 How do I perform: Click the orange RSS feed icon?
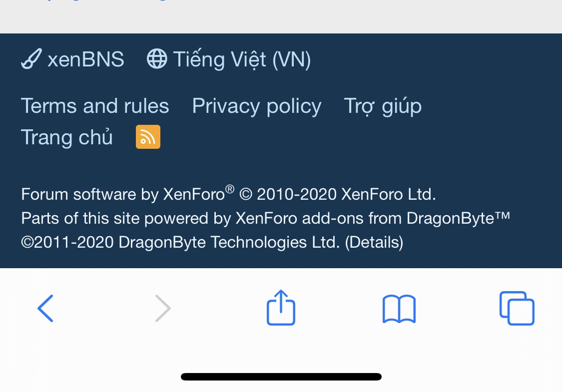coord(148,137)
